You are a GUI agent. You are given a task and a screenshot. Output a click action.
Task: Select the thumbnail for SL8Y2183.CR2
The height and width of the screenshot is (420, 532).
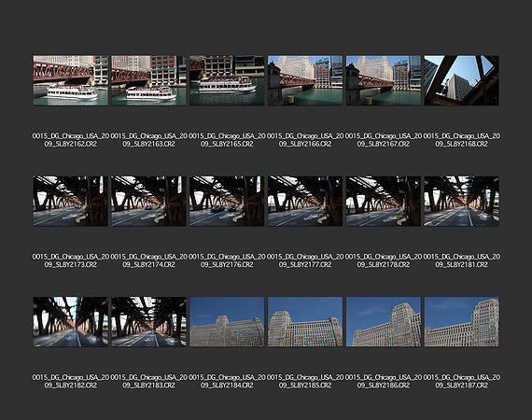pos(149,322)
